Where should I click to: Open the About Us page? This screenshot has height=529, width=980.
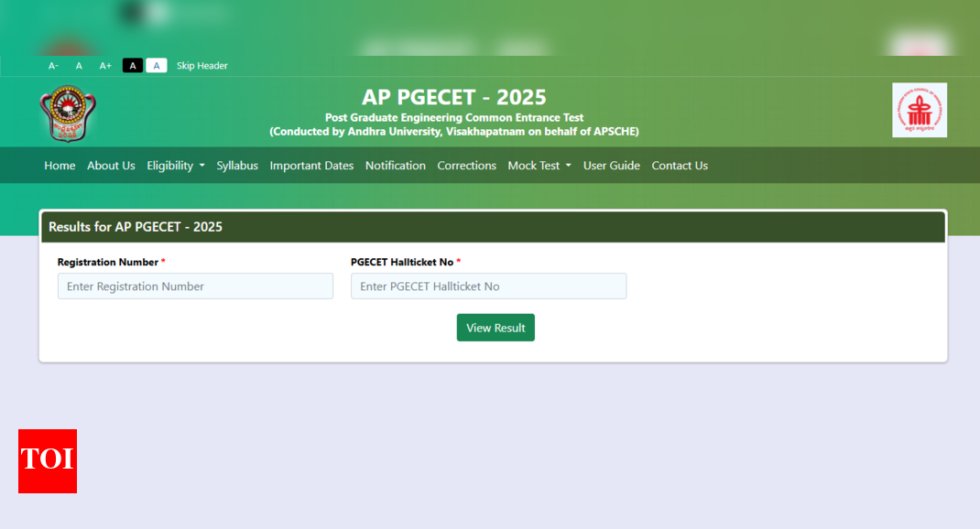coord(111,166)
